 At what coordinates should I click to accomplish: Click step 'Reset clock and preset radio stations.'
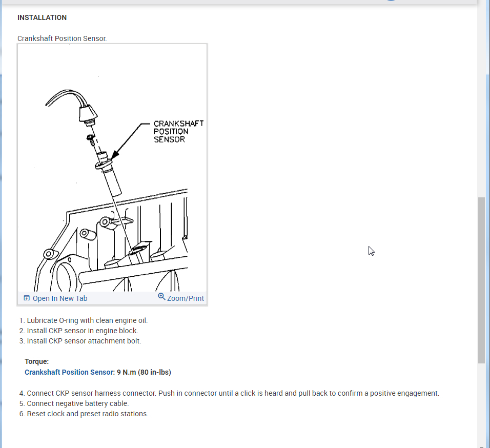[88, 414]
